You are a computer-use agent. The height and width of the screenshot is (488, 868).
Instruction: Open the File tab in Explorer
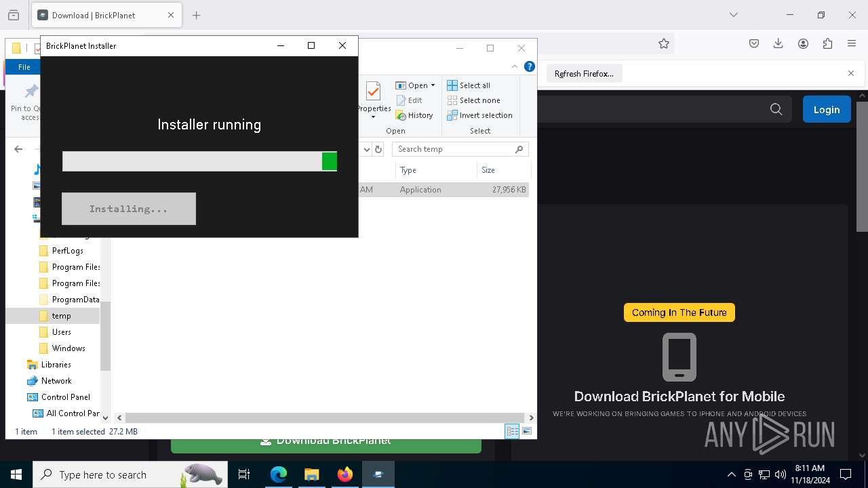pos(24,67)
